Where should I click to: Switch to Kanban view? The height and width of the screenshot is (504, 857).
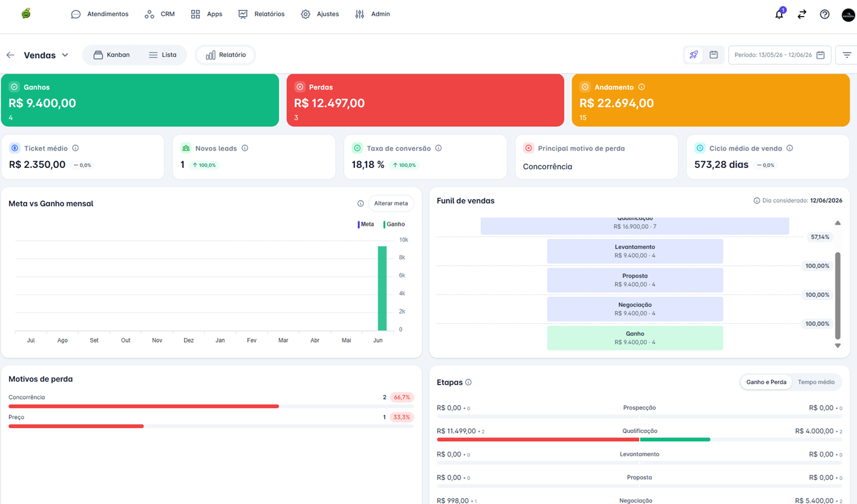pos(112,55)
